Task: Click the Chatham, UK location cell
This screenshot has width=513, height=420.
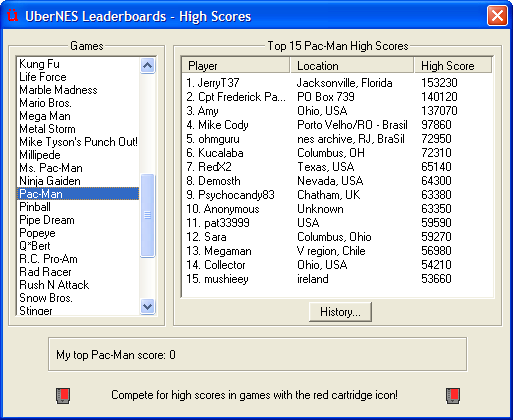Action: (x=329, y=195)
